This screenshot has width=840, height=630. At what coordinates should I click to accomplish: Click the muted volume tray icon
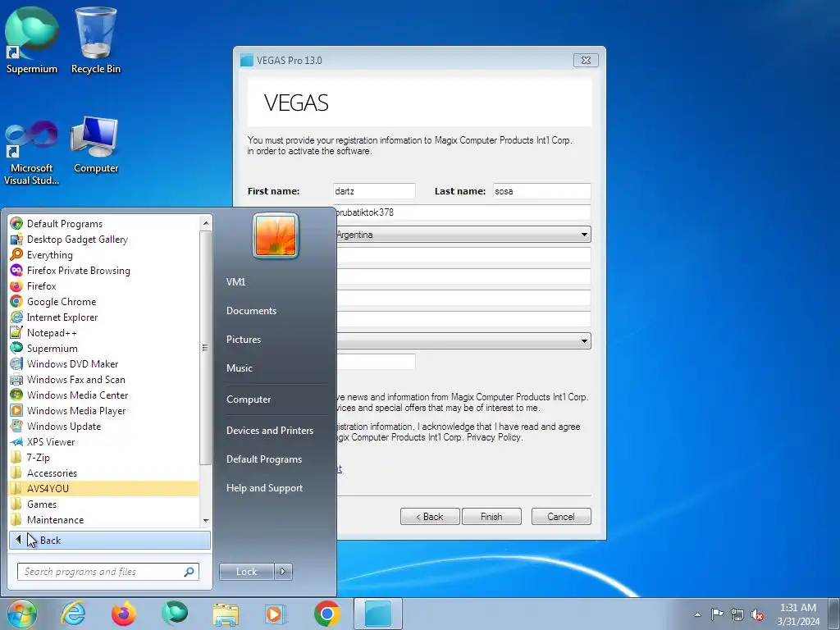point(757,614)
